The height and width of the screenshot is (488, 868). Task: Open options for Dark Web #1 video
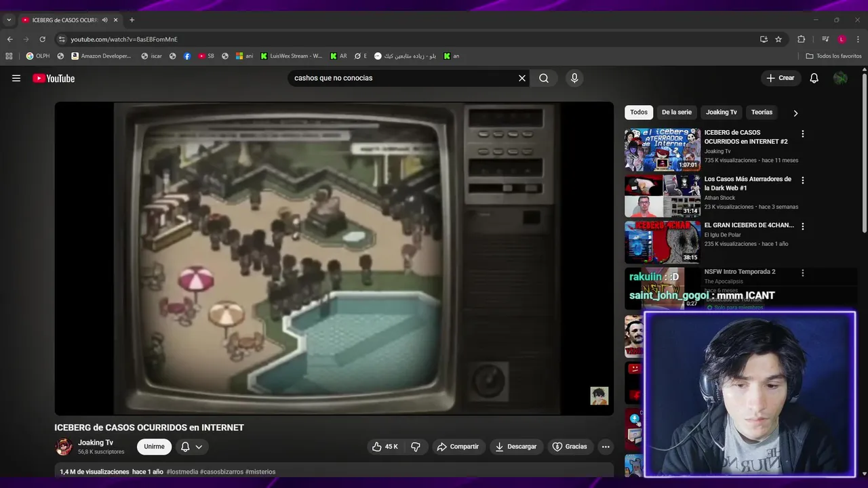[803, 180]
